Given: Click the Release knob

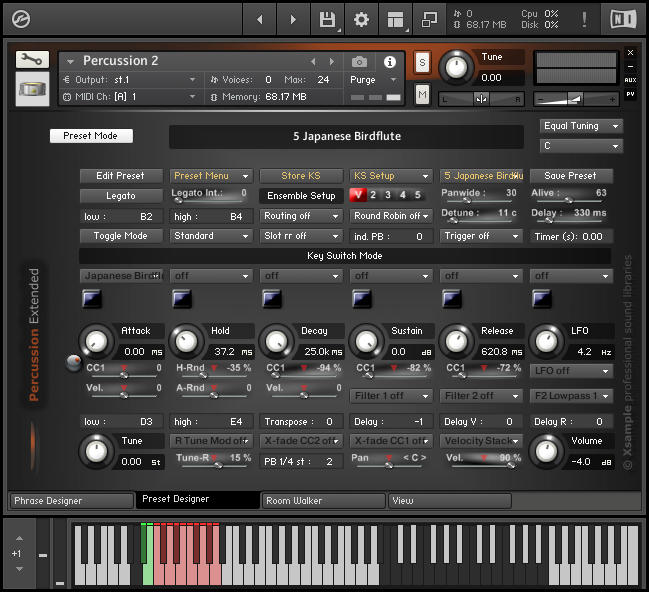Looking at the screenshot, I should (x=456, y=342).
